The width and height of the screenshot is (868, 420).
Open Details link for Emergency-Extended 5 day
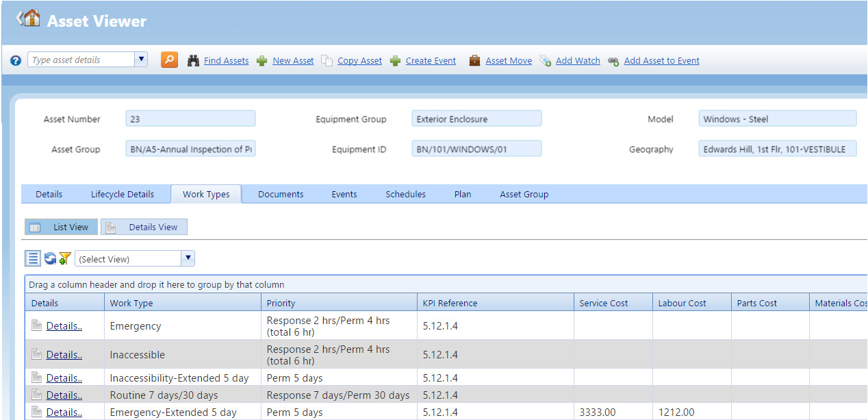pos(64,412)
